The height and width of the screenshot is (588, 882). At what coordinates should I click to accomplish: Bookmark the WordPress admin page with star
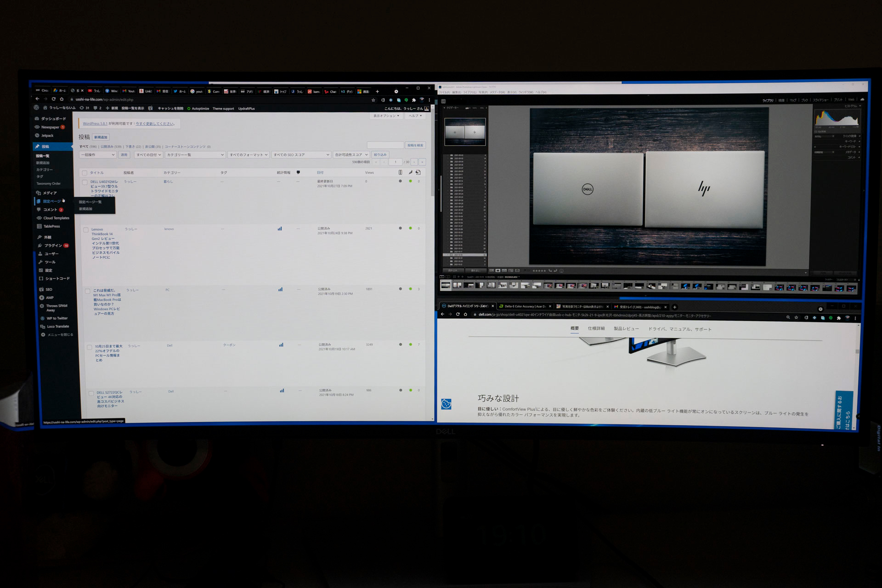pyautogui.click(x=373, y=100)
